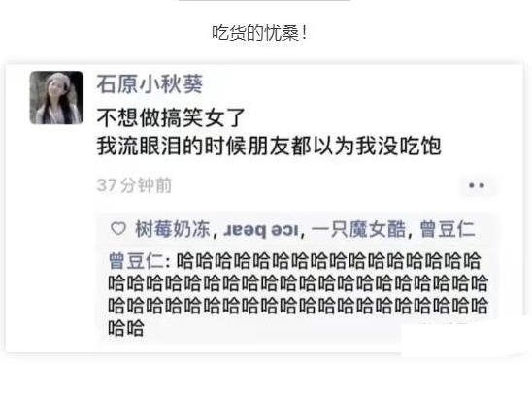Open the two-dot comment options button

(476, 185)
